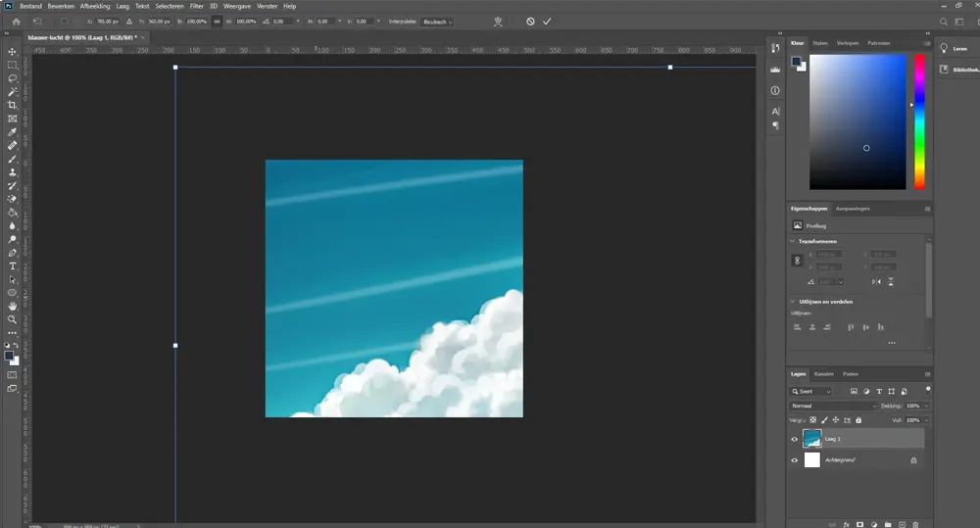Open the Afbeelding menu
Screen dimensions: 980x528
(x=95, y=6)
